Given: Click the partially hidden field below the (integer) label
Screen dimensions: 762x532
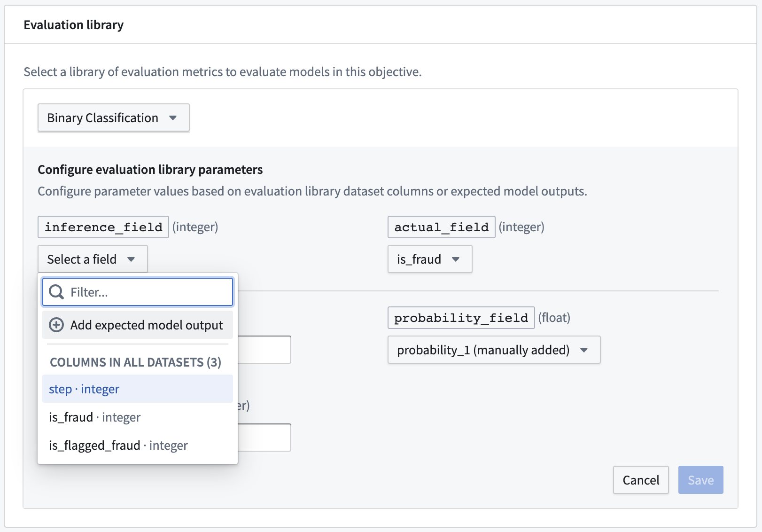Looking at the screenshot, I should coord(264,438).
